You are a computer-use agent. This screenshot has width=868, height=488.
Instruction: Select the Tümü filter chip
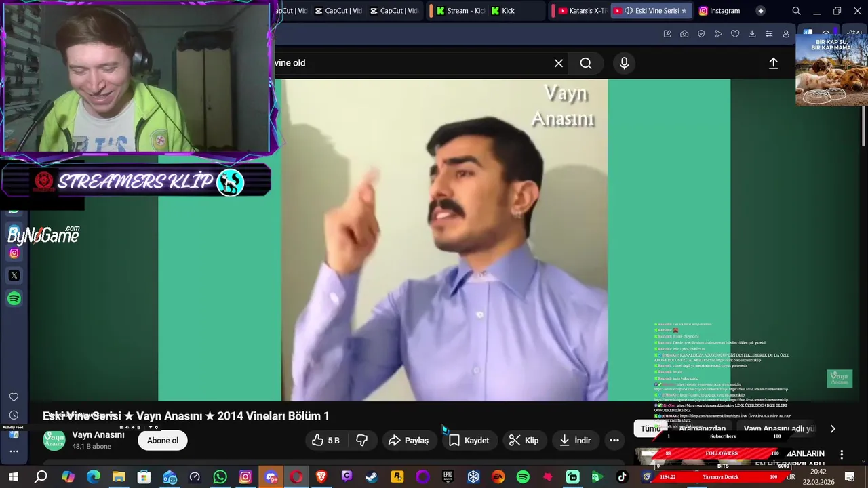click(x=650, y=428)
